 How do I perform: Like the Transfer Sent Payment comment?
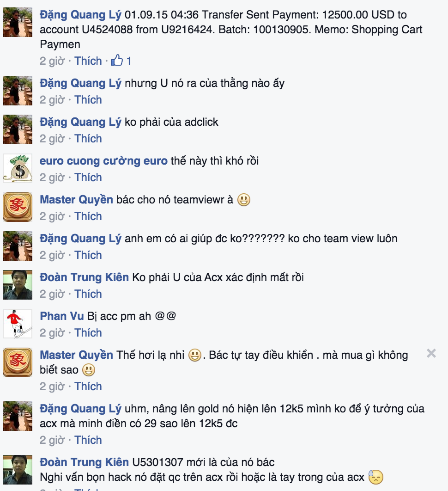click(88, 61)
